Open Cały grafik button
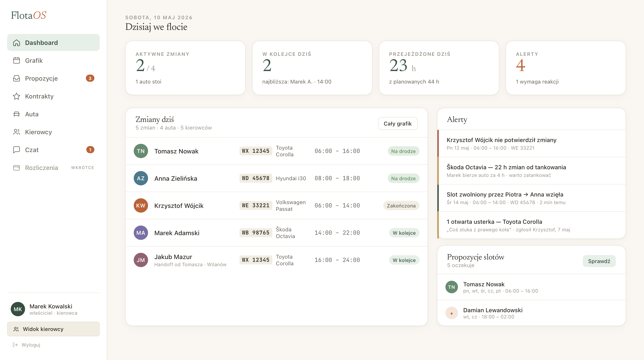Viewport: 644px width, 360px height. pyautogui.click(x=398, y=123)
